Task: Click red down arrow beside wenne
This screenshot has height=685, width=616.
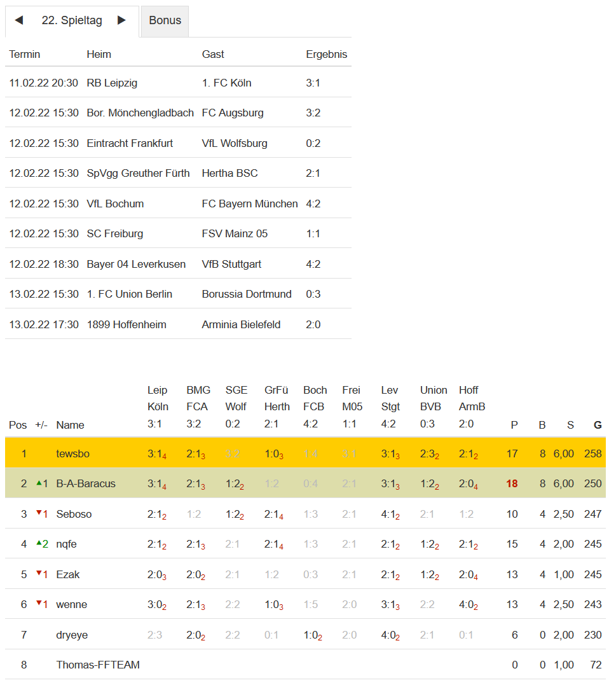Action: (39, 604)
